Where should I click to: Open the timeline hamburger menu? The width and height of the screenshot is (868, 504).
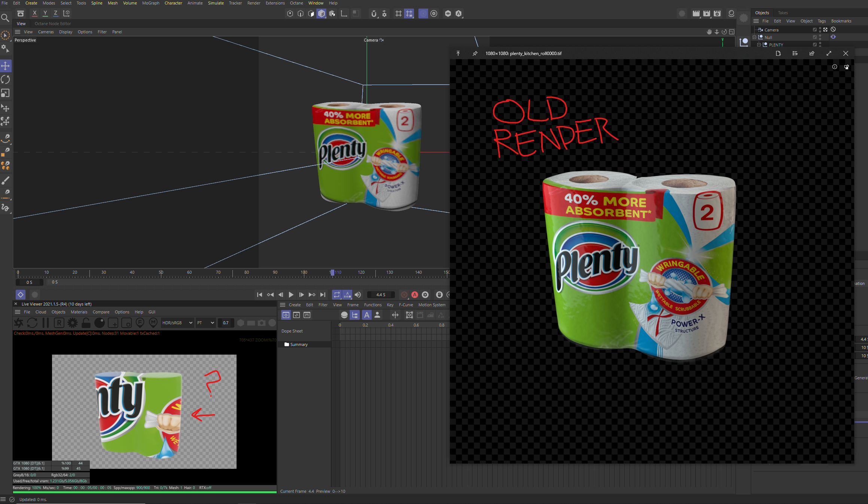(283, 305)
